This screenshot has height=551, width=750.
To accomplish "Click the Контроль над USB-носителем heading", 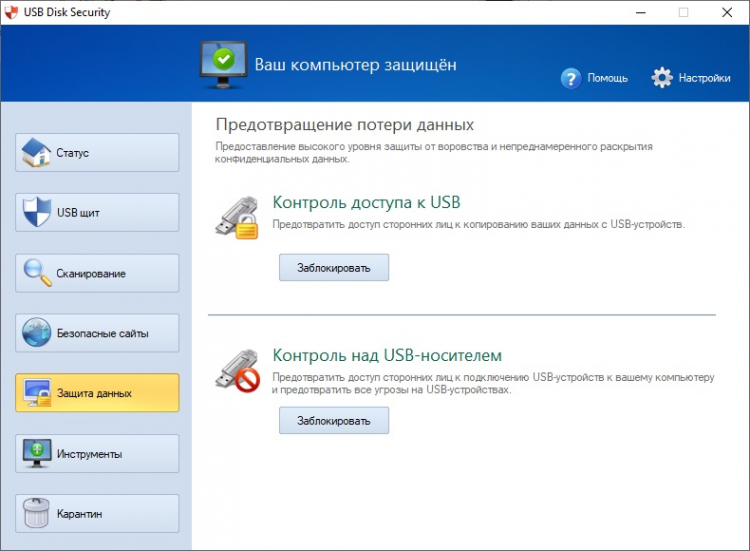I will [x=387, y=355].
